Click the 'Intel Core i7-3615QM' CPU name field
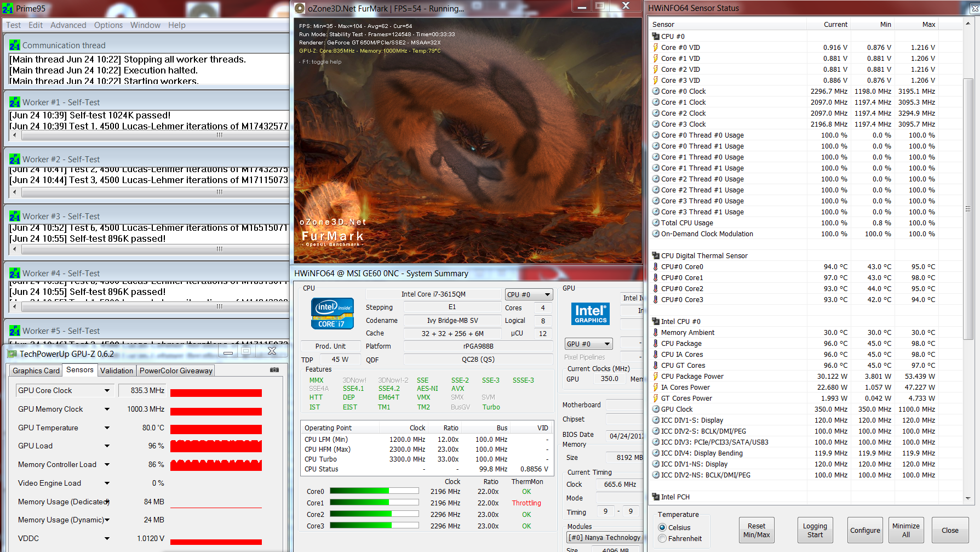Screen dimensions: 980x552 433,294
